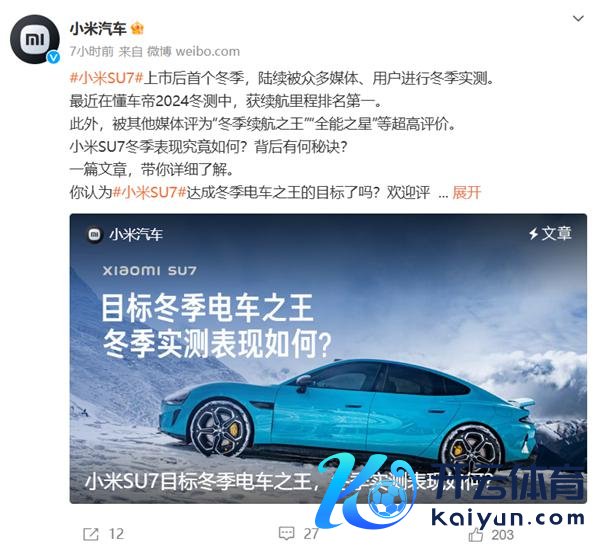Open the post options chevron menu
The width and height of the screenshot is (600, 551).
tap(578, 18)
